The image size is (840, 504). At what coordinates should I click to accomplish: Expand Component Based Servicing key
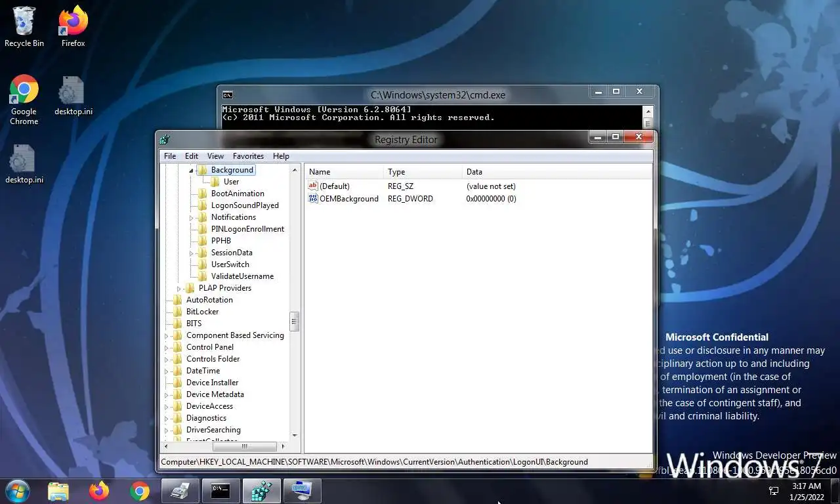pos(167,335)
